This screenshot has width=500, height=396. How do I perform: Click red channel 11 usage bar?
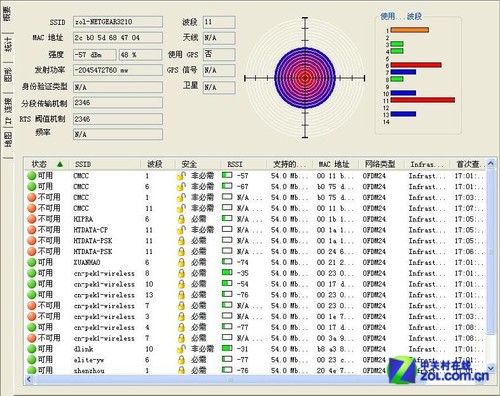[x=423, y=100]
